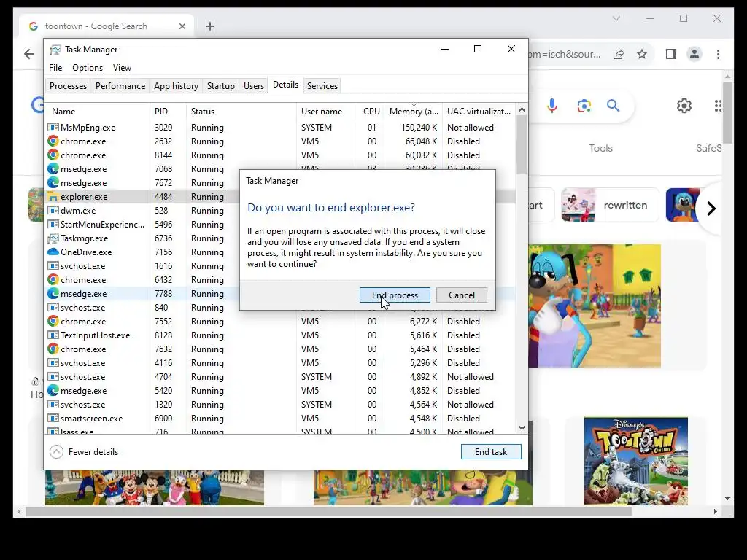Viewport: 747px width, 560px height.
Task: Open Google Lens image search in Chrome
Action: 584,106
